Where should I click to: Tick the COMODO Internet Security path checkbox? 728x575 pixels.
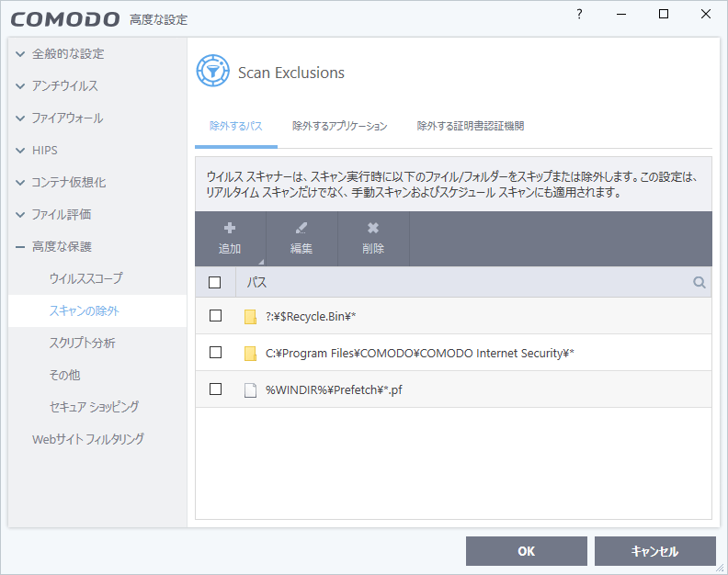pyautogui.click(x=215, y=352)
